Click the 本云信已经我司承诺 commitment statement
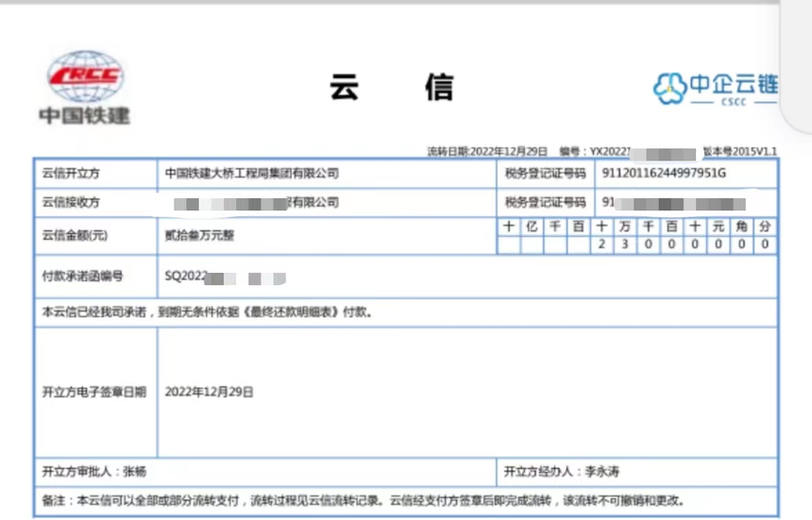Image resolution: width=812 pixels, height=520 pixels. pyautogui.click(x=207, y=312)
